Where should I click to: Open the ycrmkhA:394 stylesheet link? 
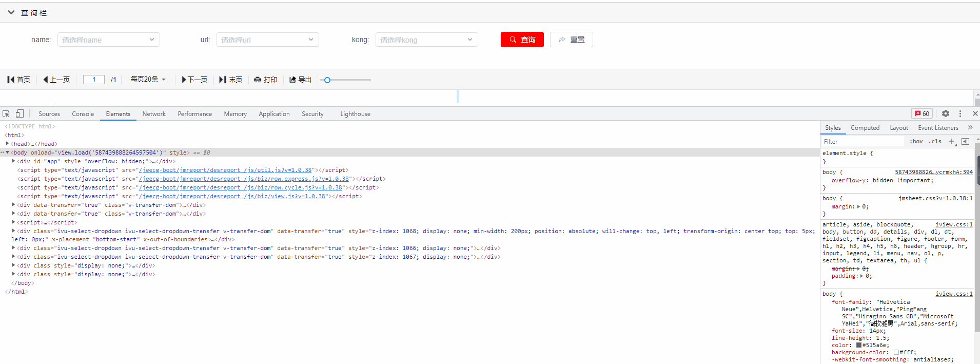934,172
